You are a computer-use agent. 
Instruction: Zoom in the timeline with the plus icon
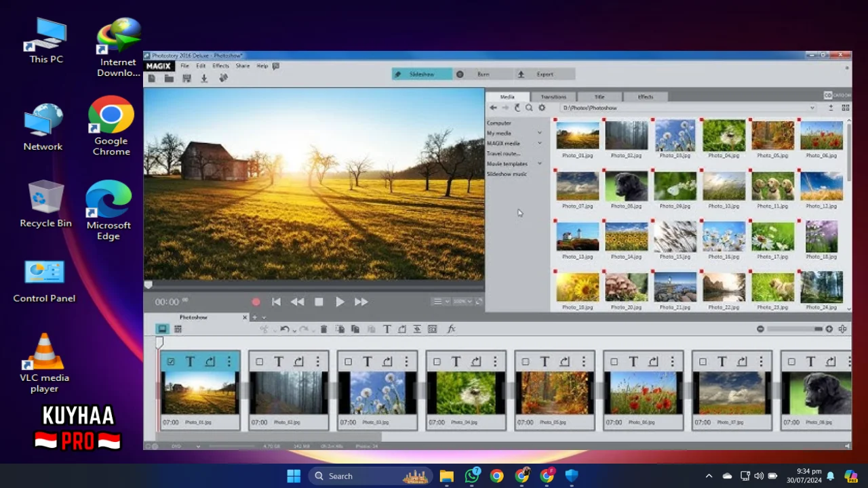point(829,329)
